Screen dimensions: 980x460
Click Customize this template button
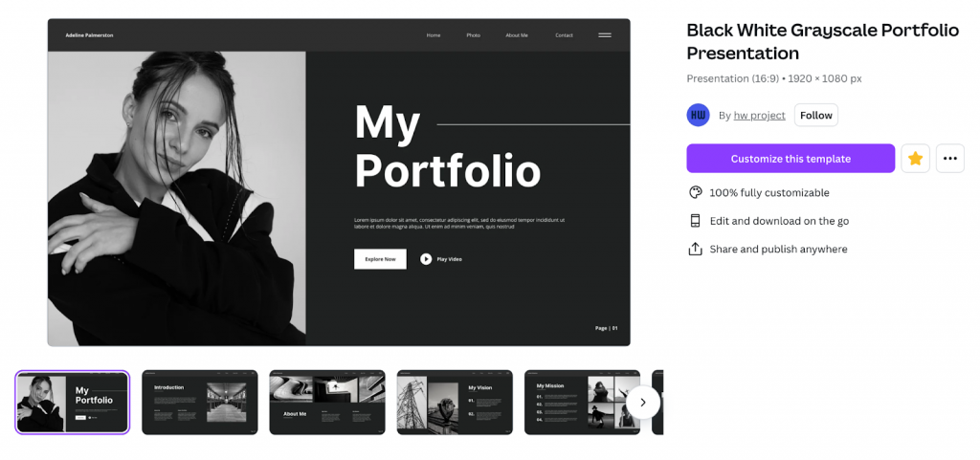pyautogui.click(x=791, y=159)
